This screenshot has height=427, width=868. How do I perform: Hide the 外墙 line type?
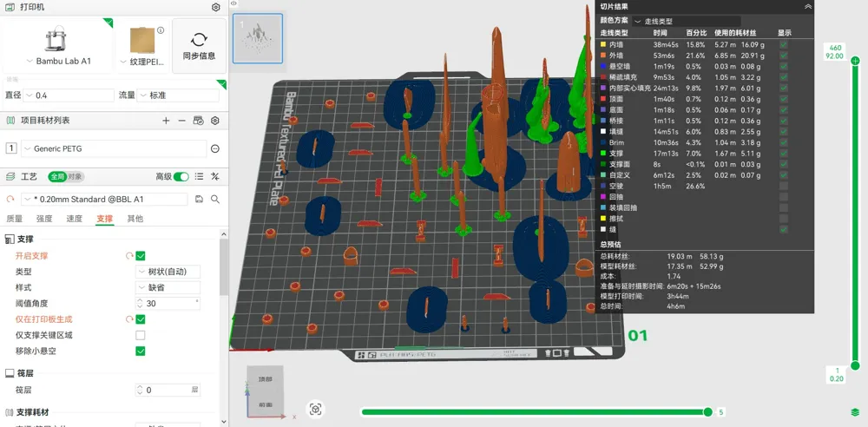tap(784, 56)
